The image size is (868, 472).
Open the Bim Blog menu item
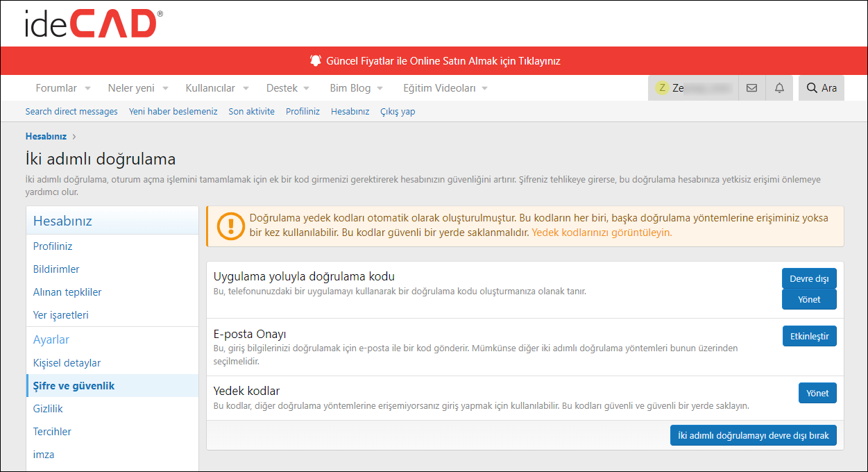(x=350, y=88)
